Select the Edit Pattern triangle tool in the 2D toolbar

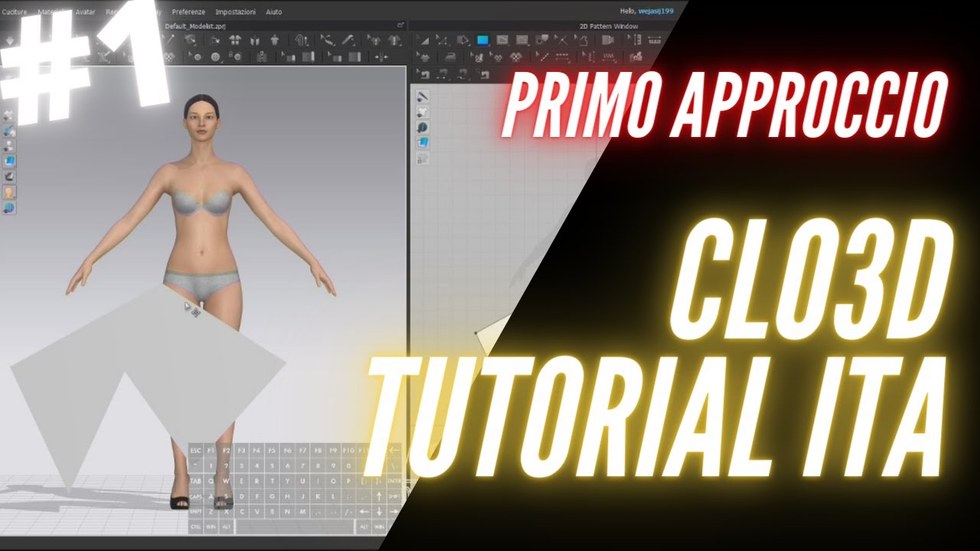point(423,40)
